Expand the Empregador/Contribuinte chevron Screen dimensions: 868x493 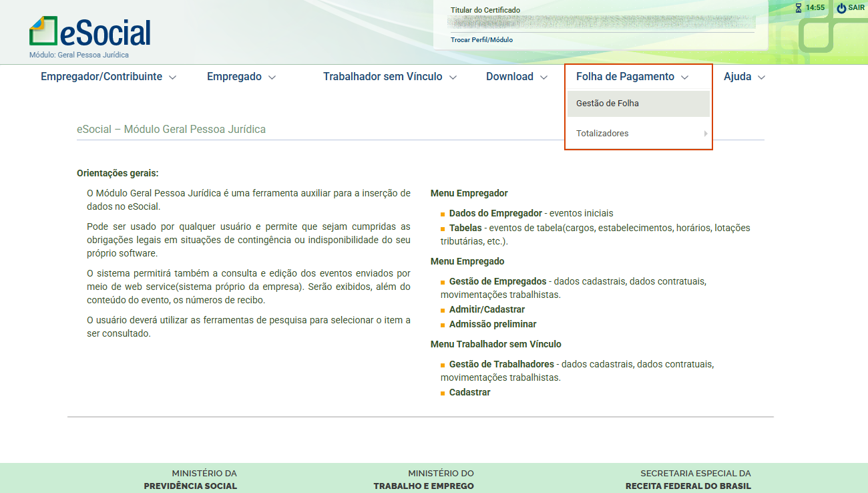pyautogui.click(x=172, y=77)
